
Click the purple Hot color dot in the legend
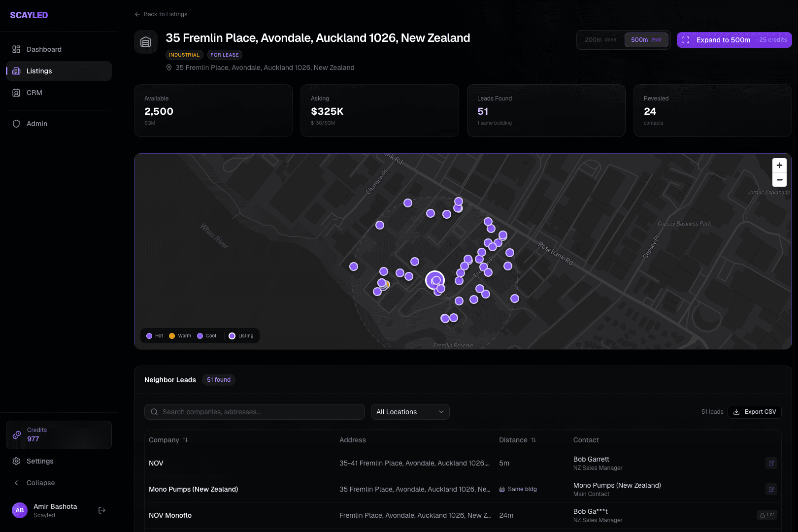[x=149, y=335]
